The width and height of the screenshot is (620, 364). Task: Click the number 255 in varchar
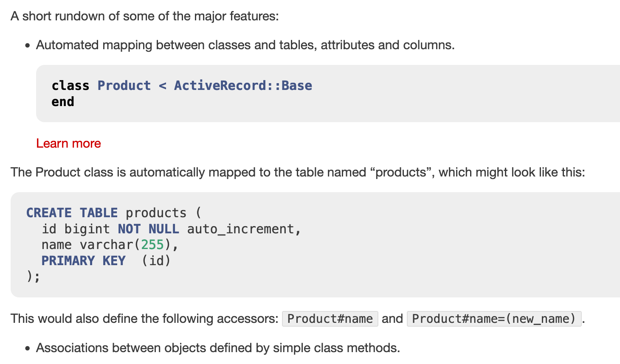tap(152, 245)
